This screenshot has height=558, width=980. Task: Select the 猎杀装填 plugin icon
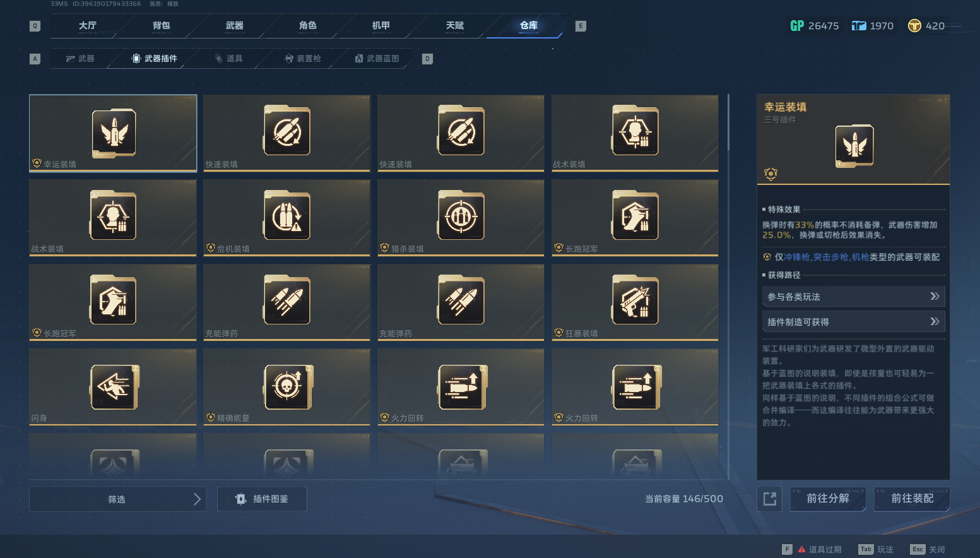click(461, 217)
